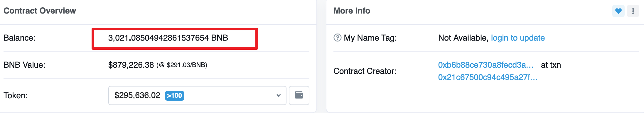Click the Token label
The width and height of the screenshot is (644, 113).
click(x=16, y=96)
